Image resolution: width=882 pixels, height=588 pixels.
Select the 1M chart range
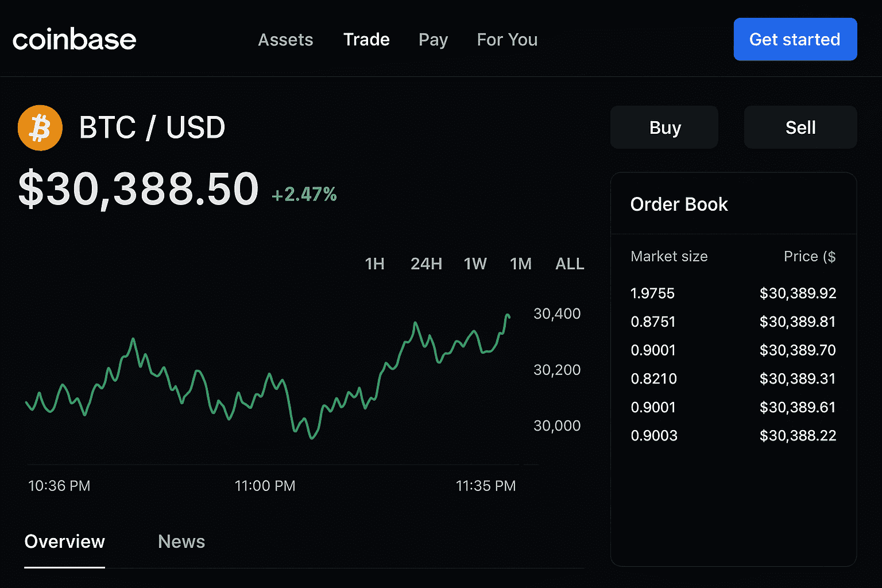pyautogui.click(x=520, y=264)
